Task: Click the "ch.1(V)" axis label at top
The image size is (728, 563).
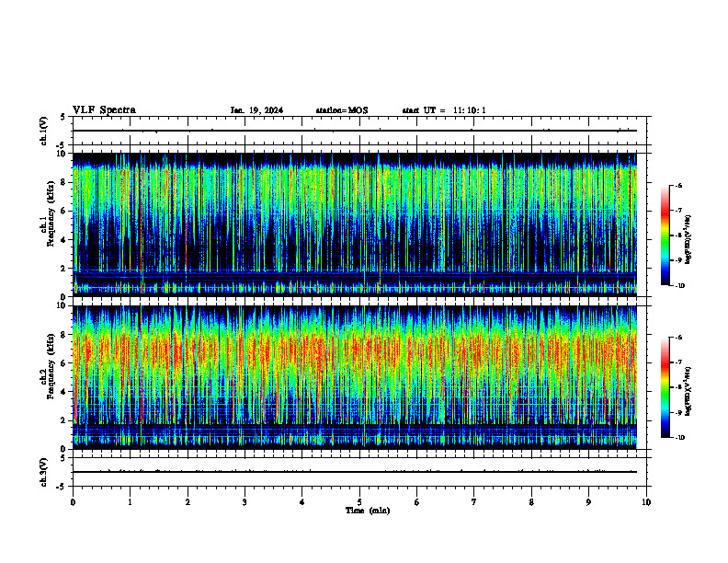Action: tap(43, 131)
